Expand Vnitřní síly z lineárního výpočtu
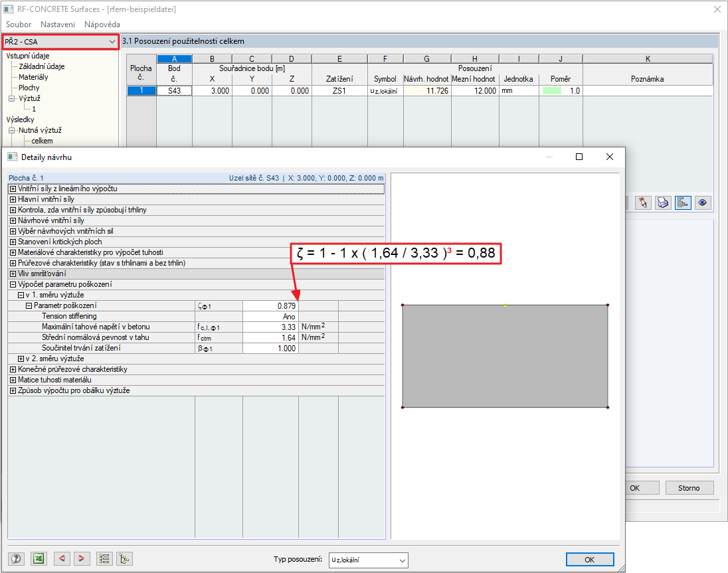 (13, 189)
